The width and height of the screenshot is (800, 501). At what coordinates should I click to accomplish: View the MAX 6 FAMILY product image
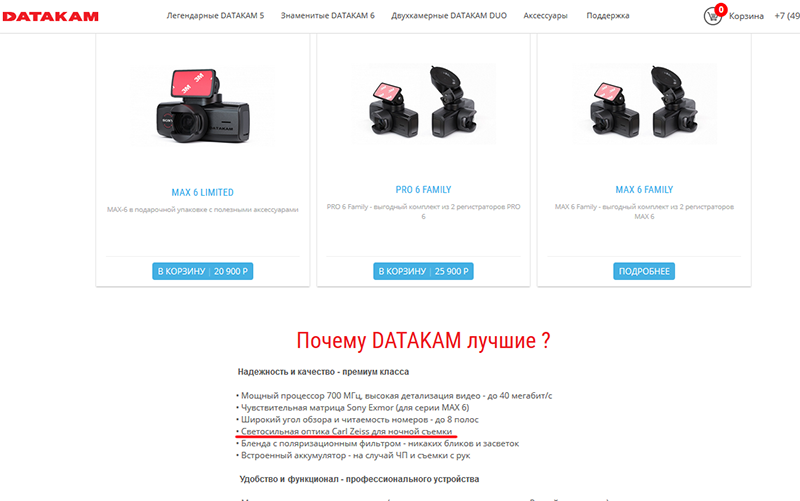point(644,104)
